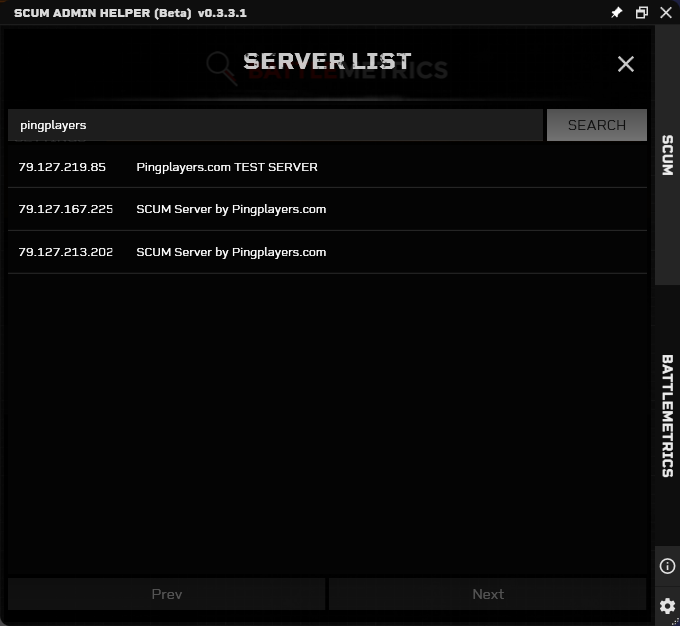Go to previous page with Prev
The height and width of the screenshot is (626, 680).
point(167,594)
